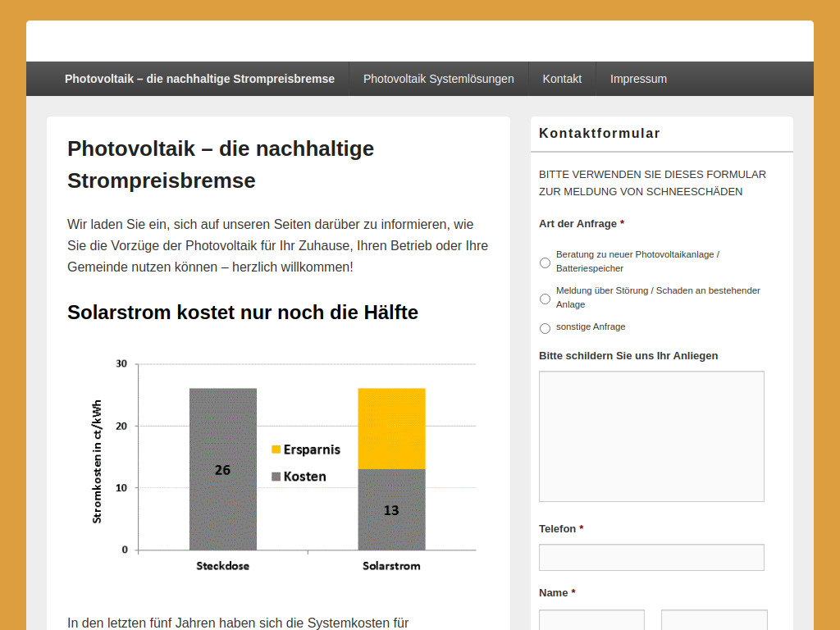840x630 pixels.
Task: Click the "Photovoltaik – die nachhaltige Strompreisbremse" nav item
Action: coord(199,79)
